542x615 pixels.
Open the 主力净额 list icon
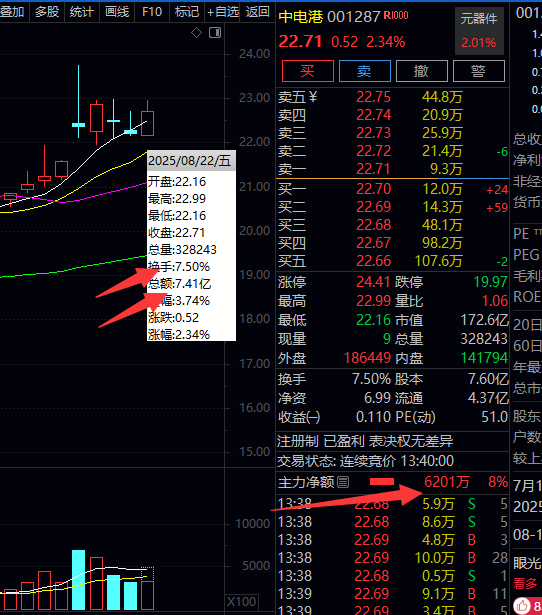click(x=343, y=482)
